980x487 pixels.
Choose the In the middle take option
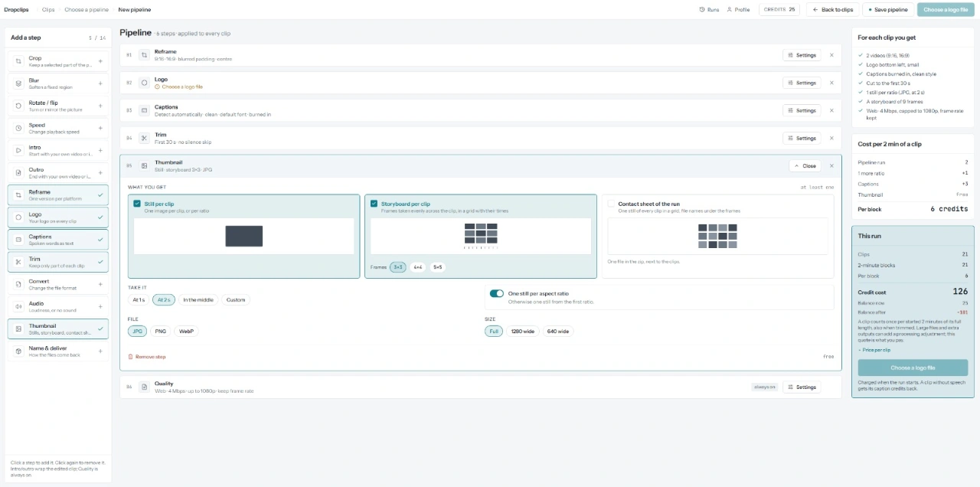click(198, 299)
